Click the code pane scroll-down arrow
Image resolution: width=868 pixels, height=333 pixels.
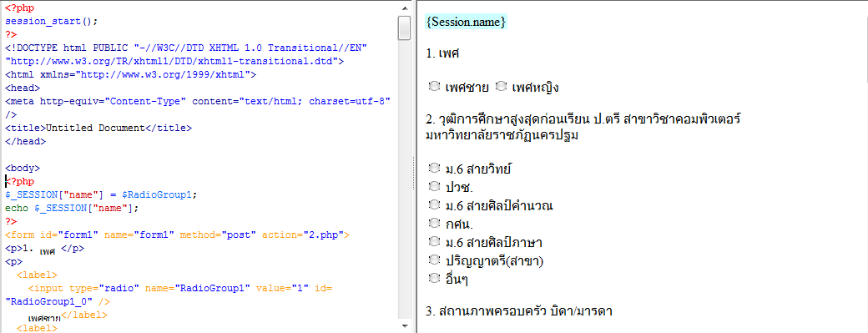404,325
